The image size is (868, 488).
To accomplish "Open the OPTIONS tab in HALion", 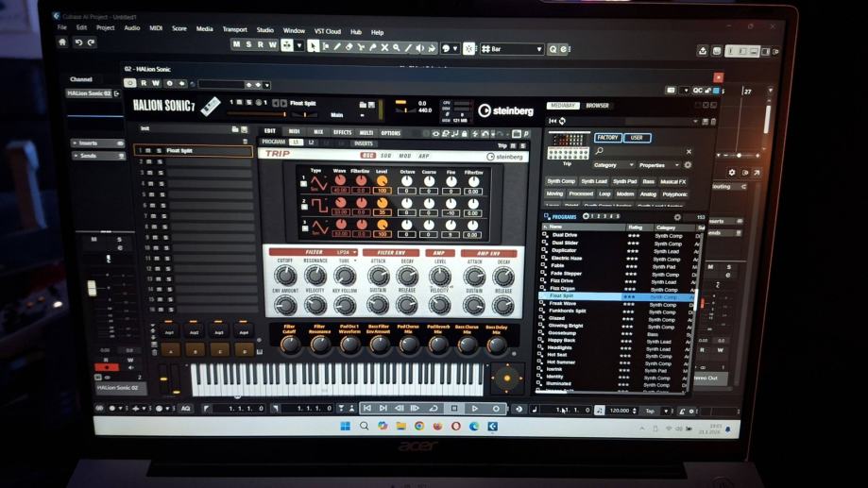I will (x=390, y=133).
